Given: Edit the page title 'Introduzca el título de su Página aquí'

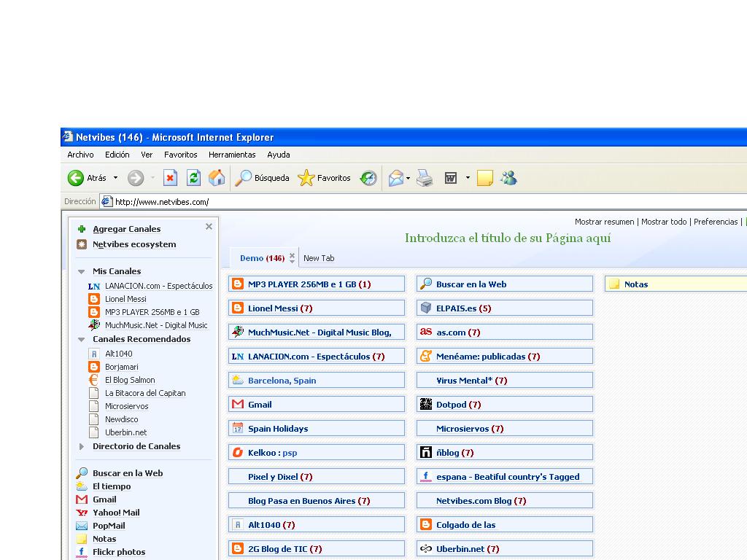Looking at the screenshot, I should click(x=508, y=238).
